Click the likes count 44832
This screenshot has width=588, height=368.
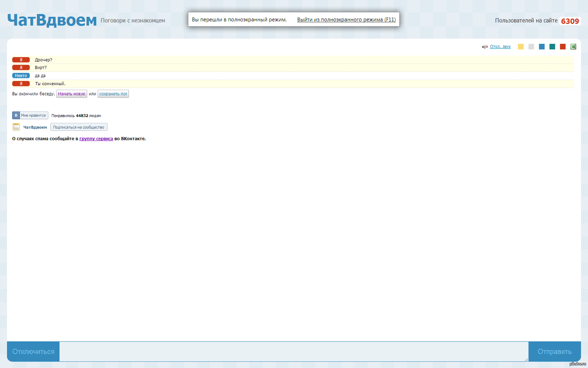click(x=82, y=116)
